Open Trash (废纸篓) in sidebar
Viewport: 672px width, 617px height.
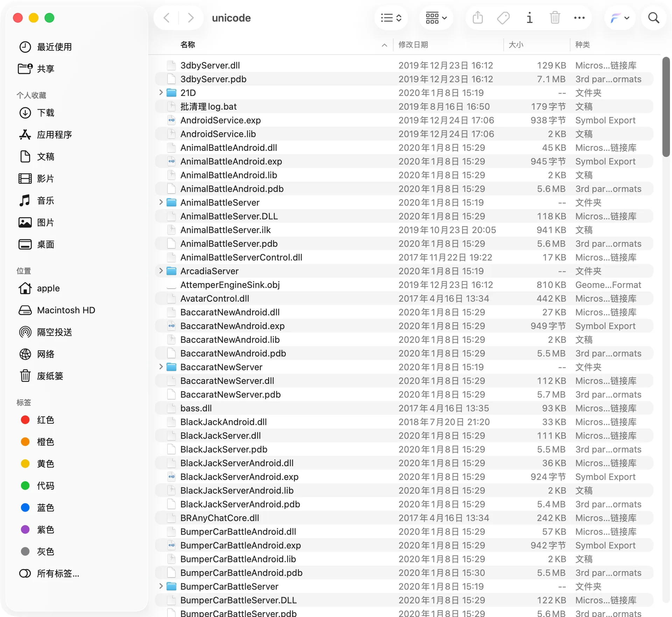coord(41,376)
